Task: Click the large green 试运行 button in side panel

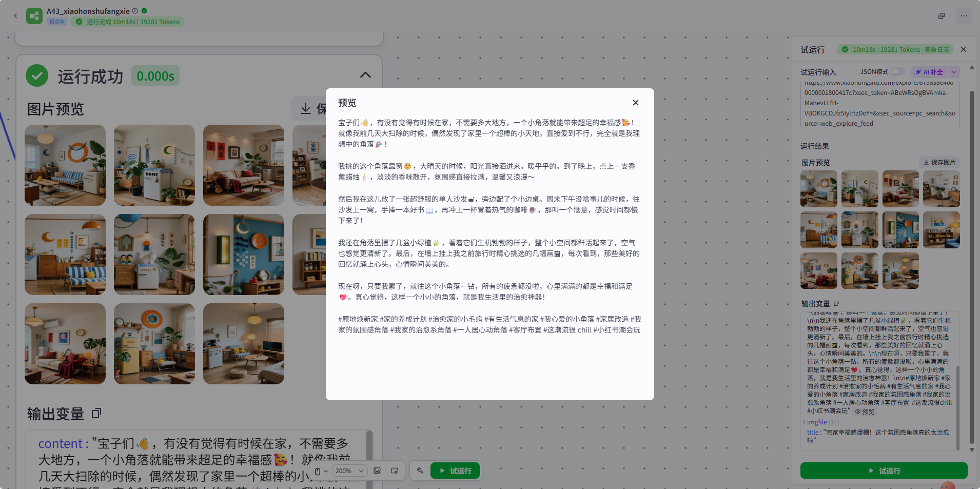Action: pos(884,471)
